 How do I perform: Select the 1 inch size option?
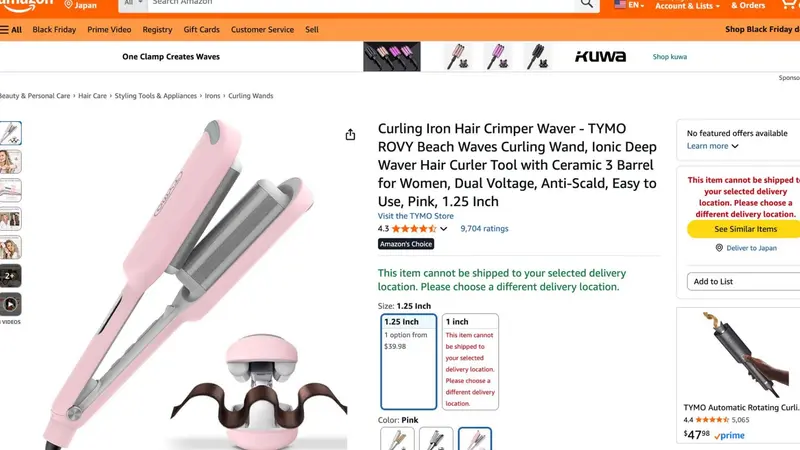470,361
